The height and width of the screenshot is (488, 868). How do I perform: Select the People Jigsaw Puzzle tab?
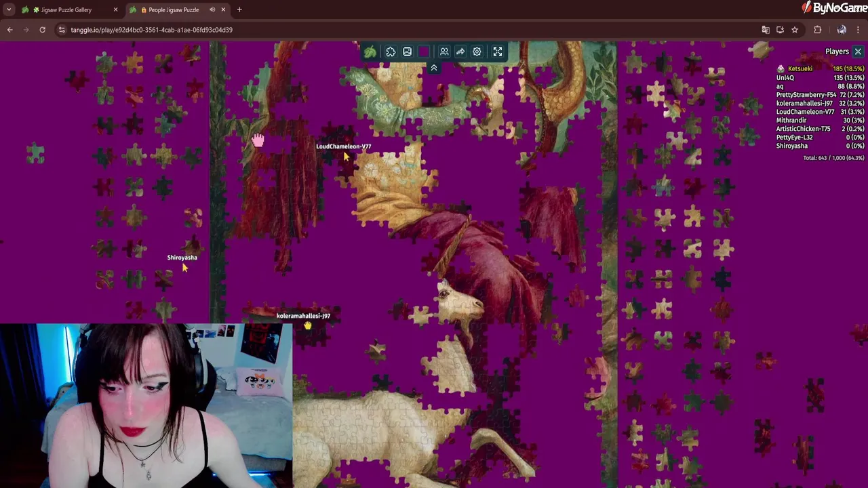click(174, 9)
